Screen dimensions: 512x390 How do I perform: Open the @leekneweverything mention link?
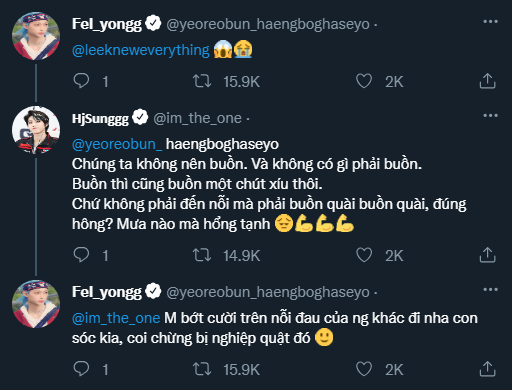[x=141, y=50]
